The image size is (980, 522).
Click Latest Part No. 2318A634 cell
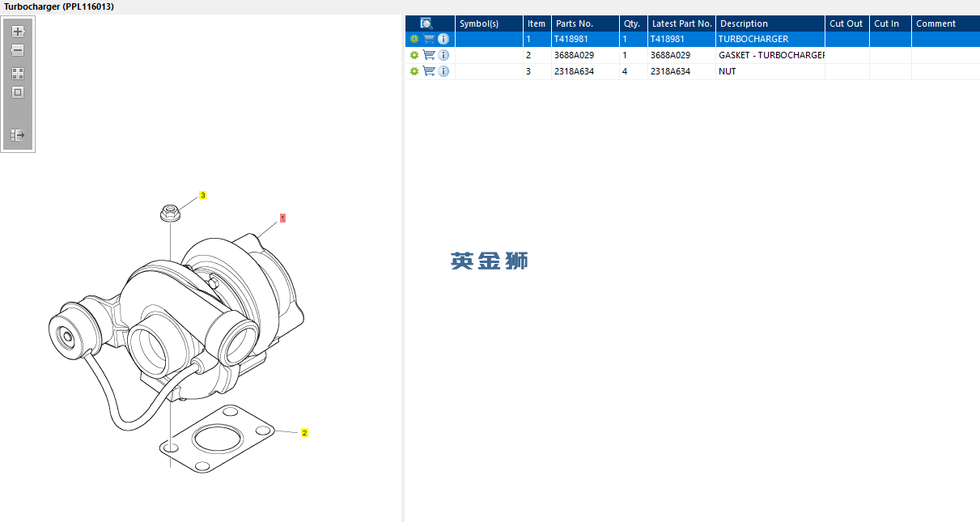click(681, 71)
